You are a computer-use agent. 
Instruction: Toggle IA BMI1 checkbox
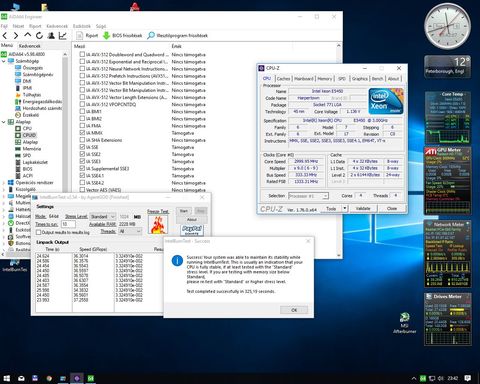[82, 111]
